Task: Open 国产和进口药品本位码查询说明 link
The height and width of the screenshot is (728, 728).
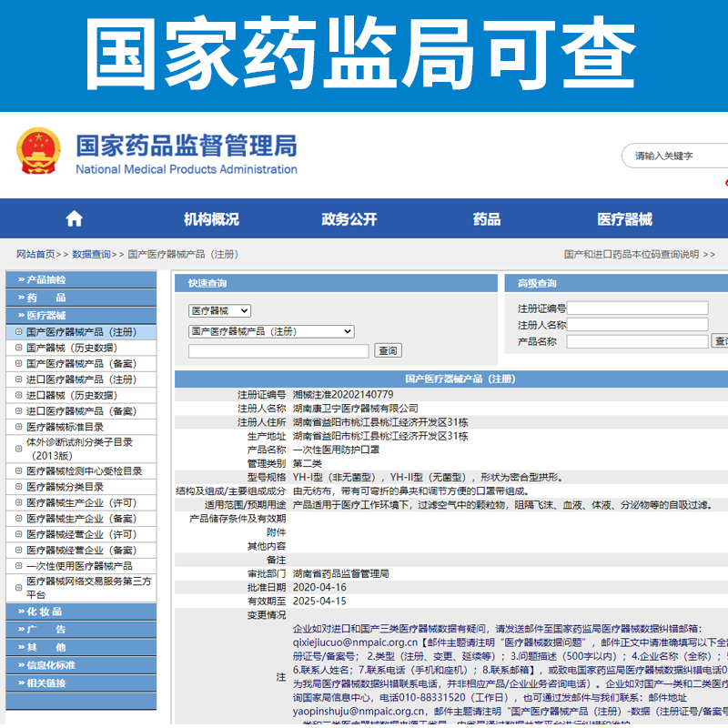Action: 640,254
